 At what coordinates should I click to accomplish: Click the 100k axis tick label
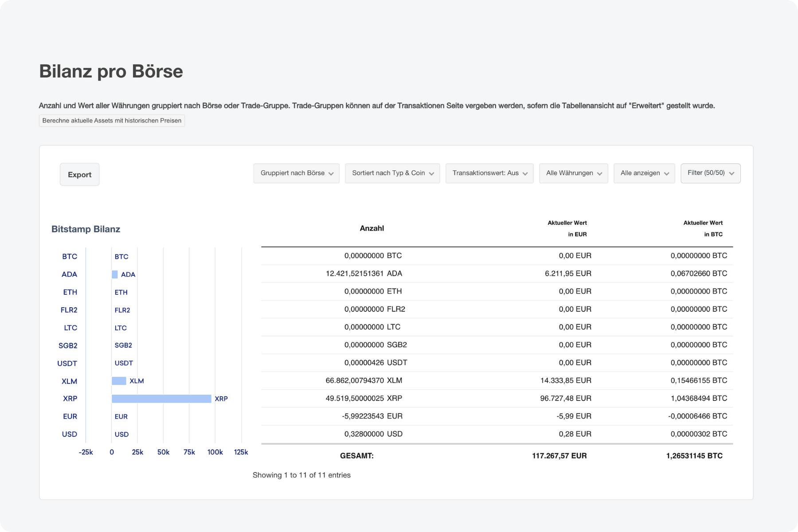(215, 452)
